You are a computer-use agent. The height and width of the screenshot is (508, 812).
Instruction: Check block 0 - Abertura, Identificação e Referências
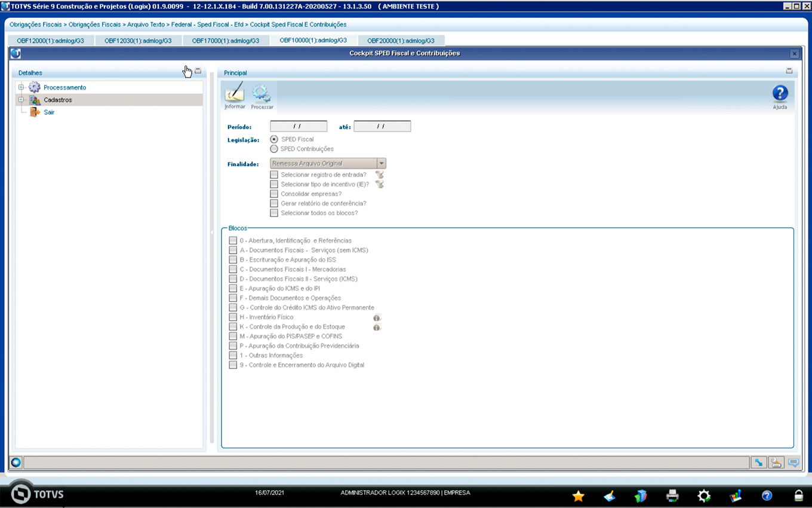point(233,241)
